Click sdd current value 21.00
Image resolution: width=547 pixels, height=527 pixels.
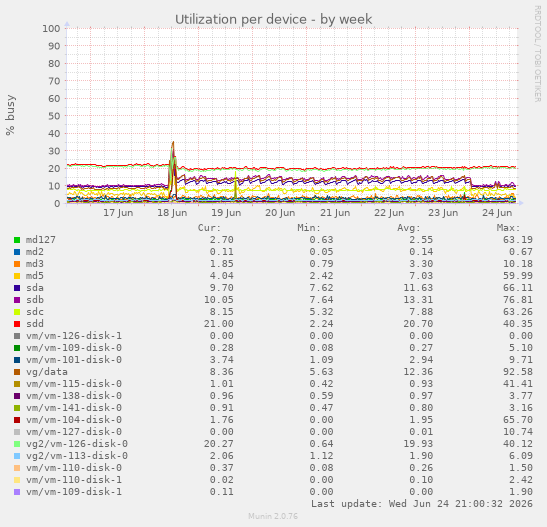click(x=219, y=324)
